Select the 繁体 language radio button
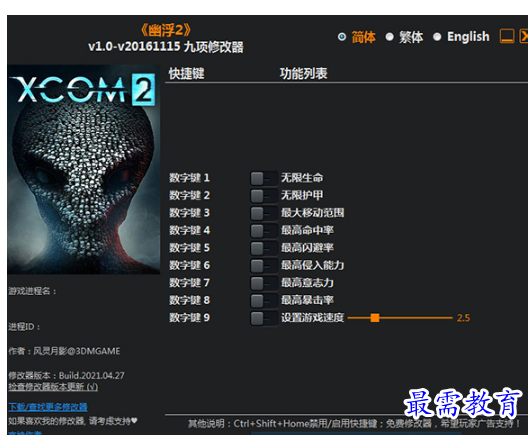 tap(390, 36)
